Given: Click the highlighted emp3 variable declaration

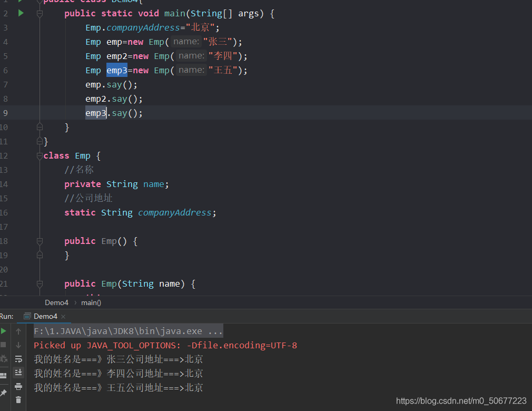Looking at the screenshot, I should tap(117, 70).
